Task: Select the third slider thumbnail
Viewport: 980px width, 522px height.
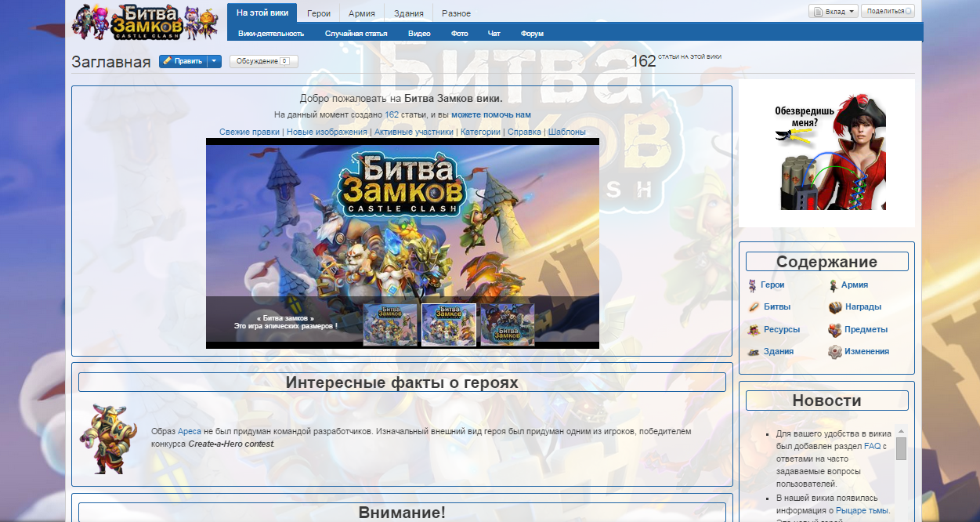Action: click(x=508, y=324)
